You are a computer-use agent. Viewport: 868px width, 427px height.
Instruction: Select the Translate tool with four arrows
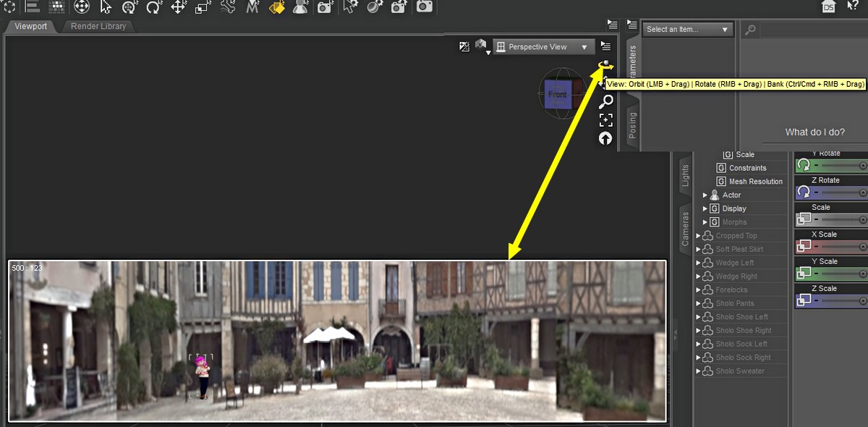pos(177,7)
